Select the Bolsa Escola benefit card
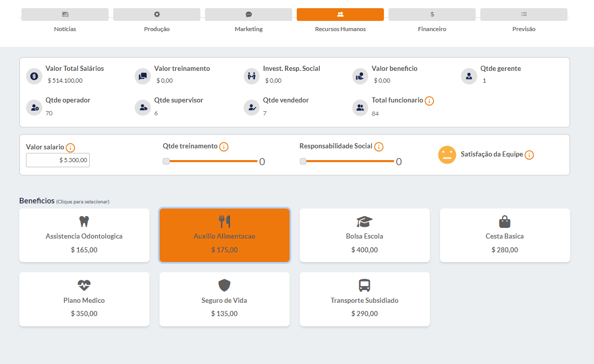Image resolution: width=594 pixels, height=364 pixels. point(365,235)
